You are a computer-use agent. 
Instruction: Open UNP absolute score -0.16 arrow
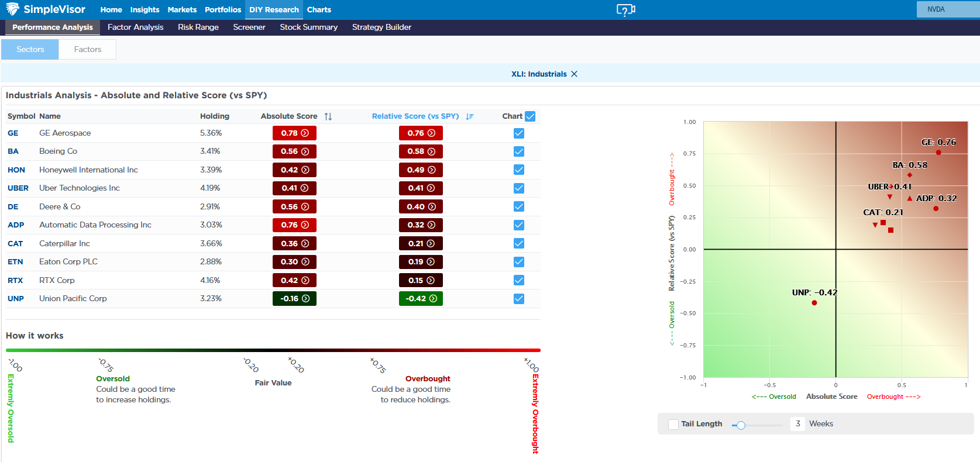pyautogui.click(x=305, y=299)
